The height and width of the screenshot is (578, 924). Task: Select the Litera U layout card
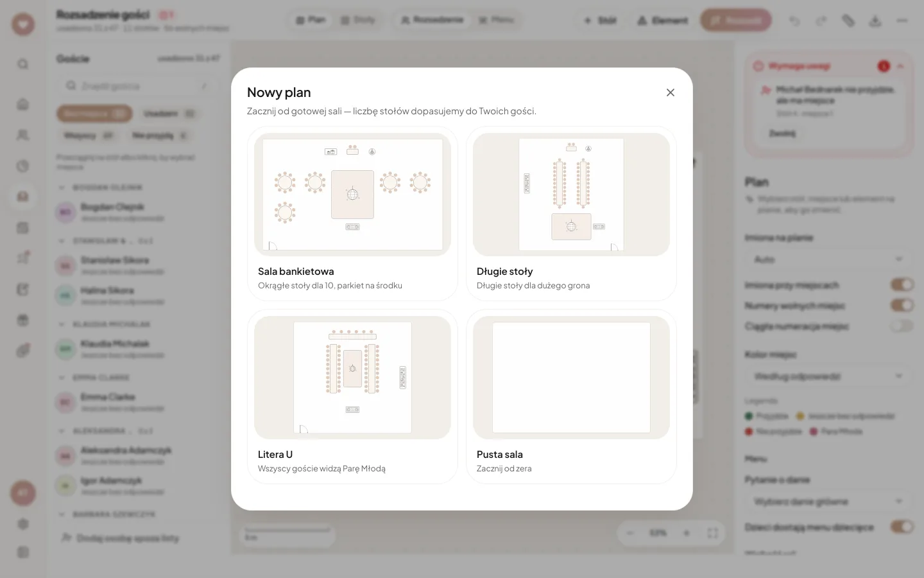tap(352, 396)
